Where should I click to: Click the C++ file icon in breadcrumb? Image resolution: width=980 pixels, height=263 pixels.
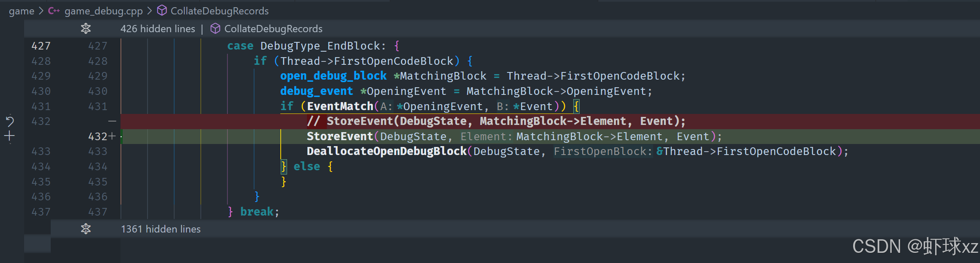[x=54, y=11]
